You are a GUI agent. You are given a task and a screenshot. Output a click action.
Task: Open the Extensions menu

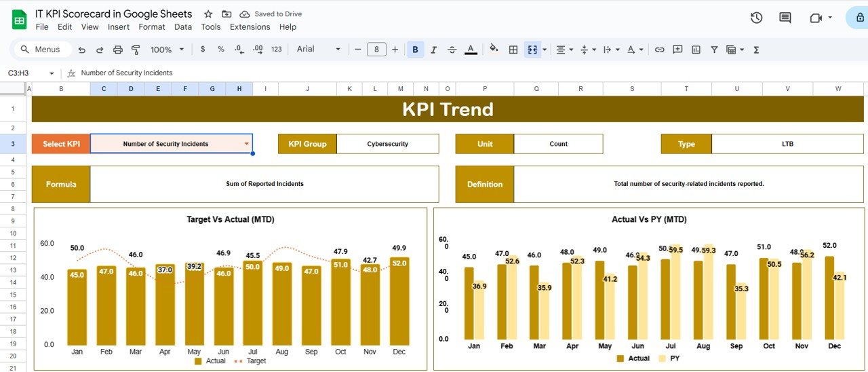[x=250, y=27]
